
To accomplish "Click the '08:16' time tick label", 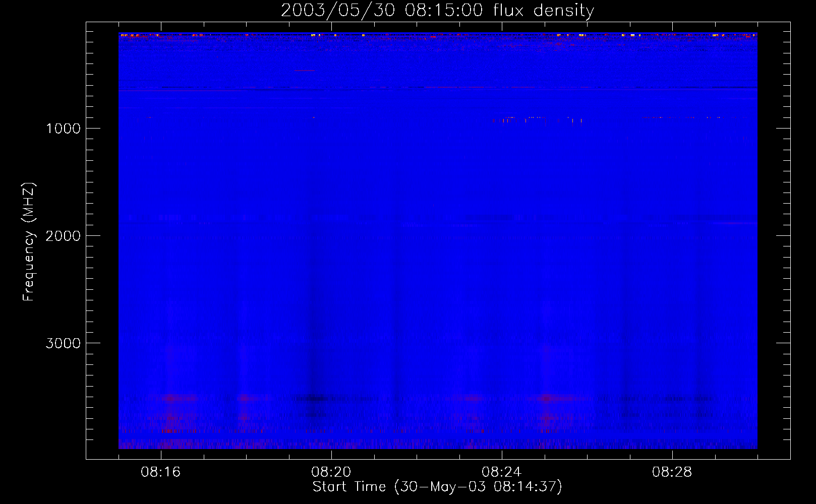I will pos(161,472).
